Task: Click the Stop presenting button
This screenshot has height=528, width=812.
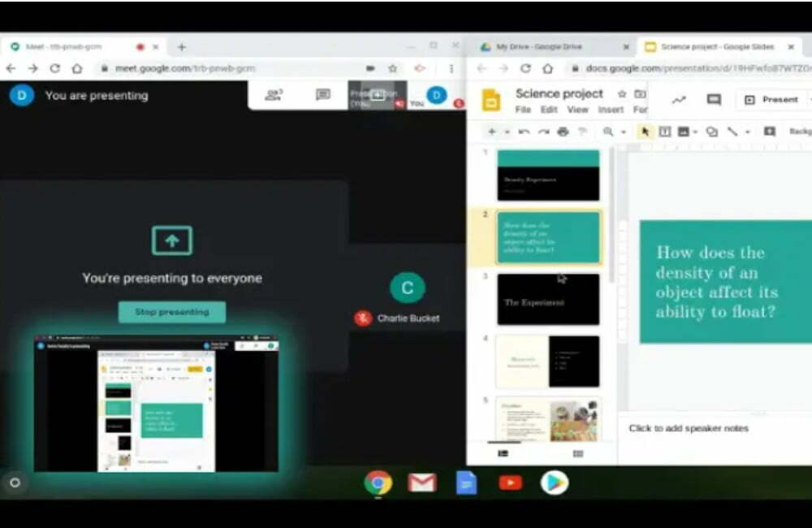Action: click(171, 312)
